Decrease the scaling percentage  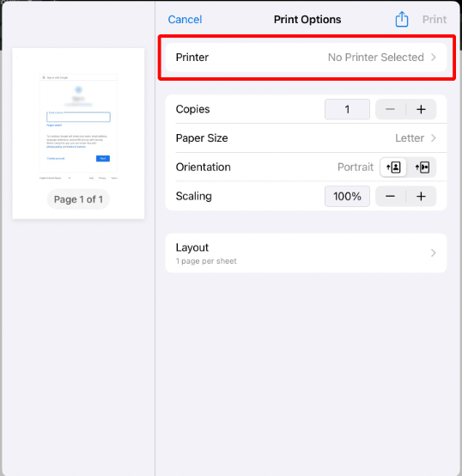coord(391,197)
